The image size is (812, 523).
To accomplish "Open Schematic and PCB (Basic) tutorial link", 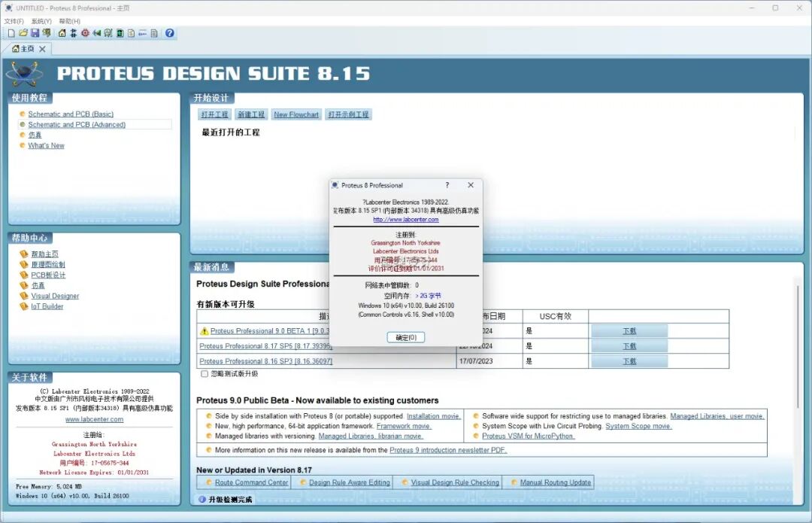I will pos(71,114).
